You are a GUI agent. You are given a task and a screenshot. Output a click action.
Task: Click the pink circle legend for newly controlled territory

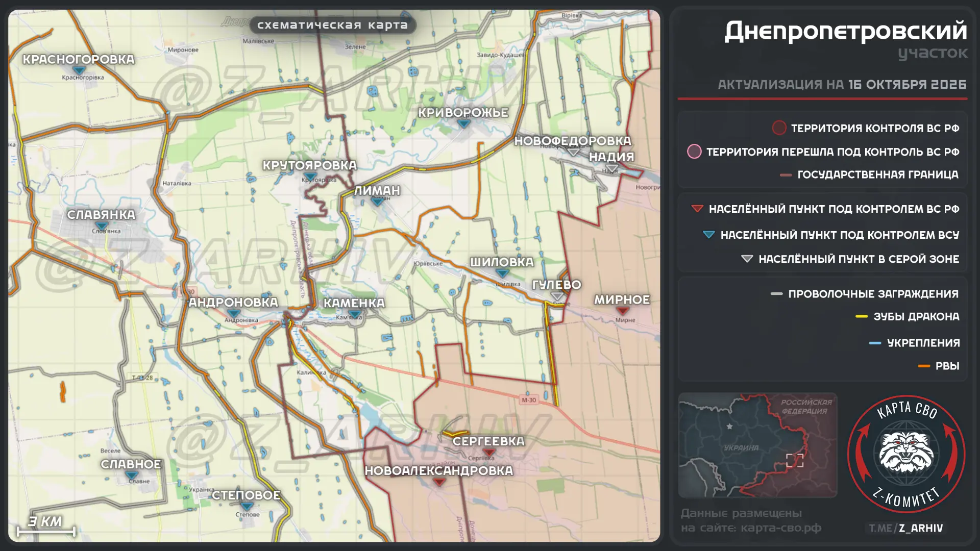[x=694, y=152]
